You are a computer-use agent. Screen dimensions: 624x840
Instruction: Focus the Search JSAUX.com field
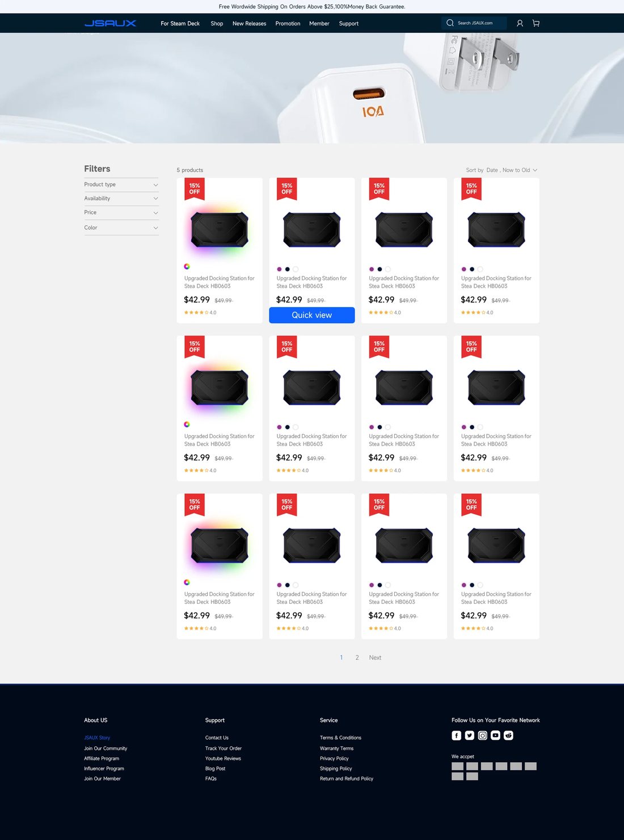click(474, 23)
